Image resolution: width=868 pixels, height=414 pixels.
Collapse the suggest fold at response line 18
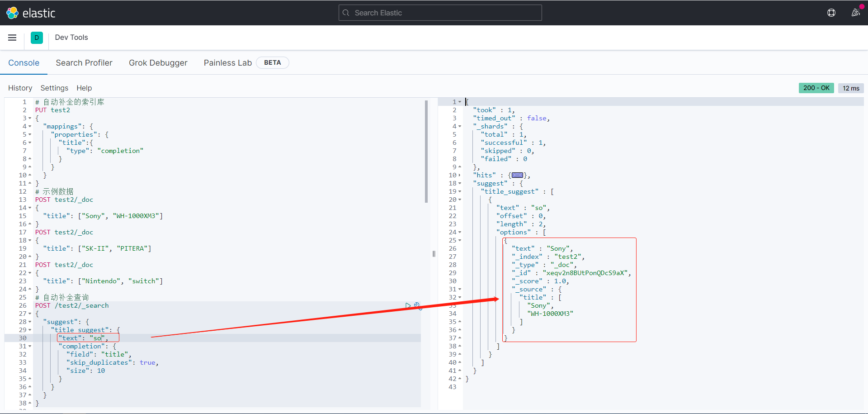460,183
